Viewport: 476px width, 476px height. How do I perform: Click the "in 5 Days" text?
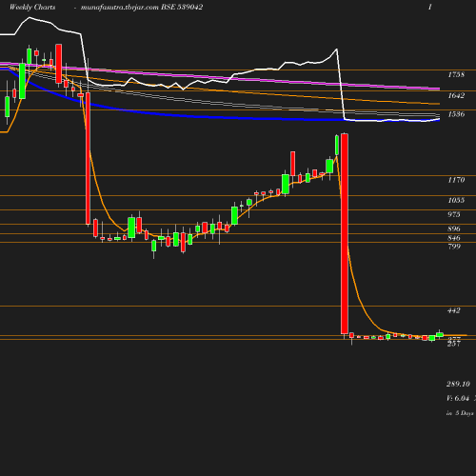point(460,413)
